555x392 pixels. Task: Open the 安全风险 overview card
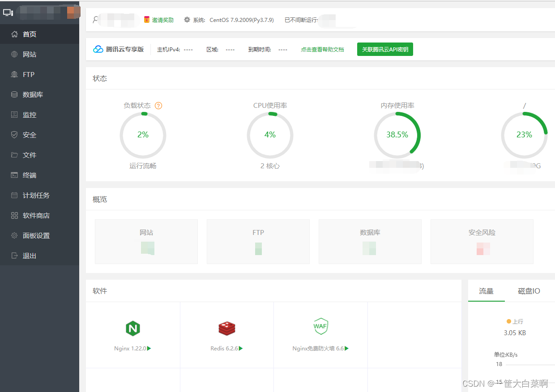point(482,242)
